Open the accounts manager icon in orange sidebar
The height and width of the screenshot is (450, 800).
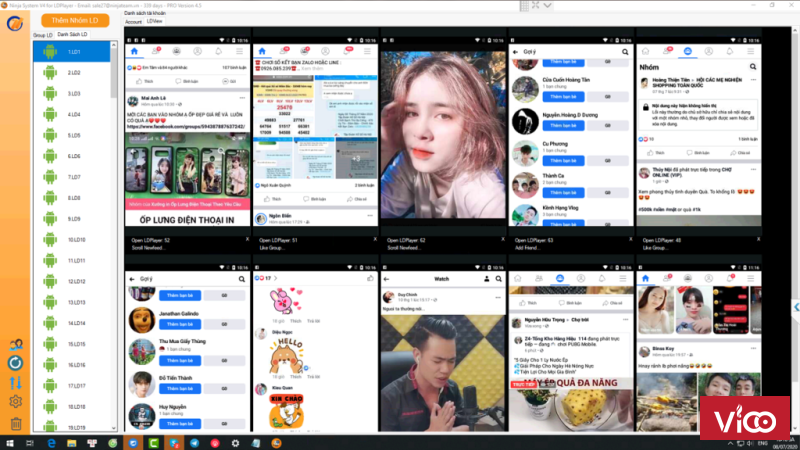[x=16, y=344]
